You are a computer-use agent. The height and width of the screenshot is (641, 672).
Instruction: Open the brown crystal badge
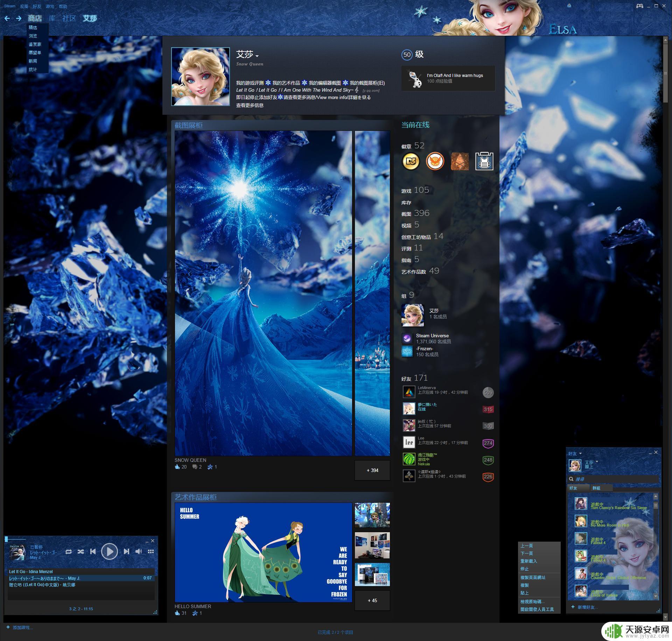(460, 161)
